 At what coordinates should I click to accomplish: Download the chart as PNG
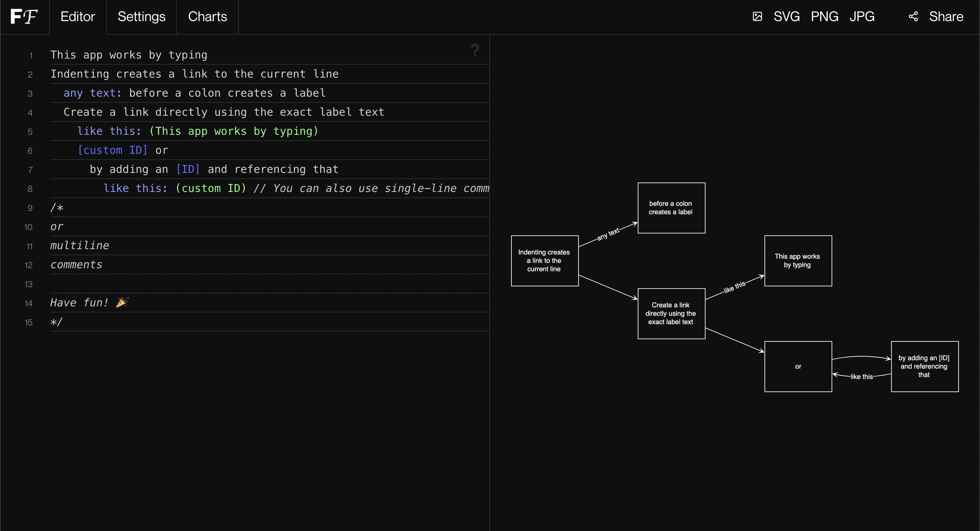(x=824, y=17)
